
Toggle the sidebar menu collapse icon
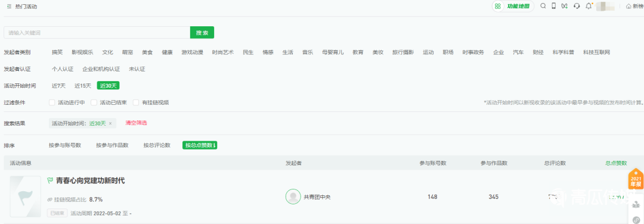click(9, 7)
